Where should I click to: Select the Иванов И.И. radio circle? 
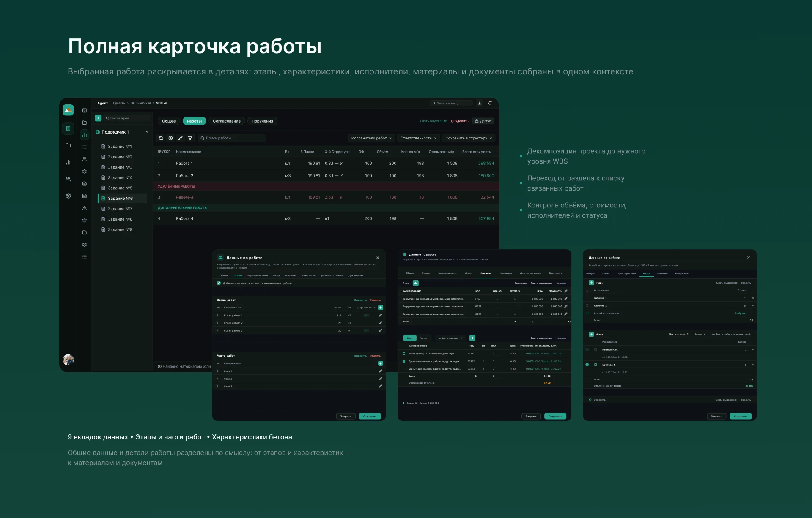(x=587, y=349)
